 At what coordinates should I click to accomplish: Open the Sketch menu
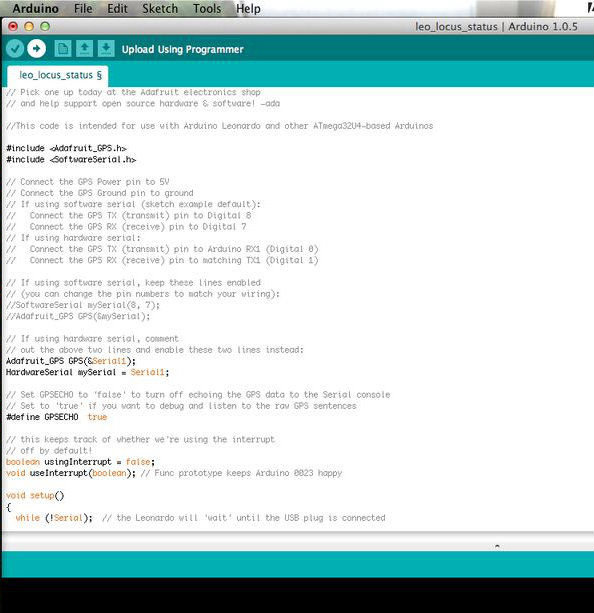tap(160, 8)
